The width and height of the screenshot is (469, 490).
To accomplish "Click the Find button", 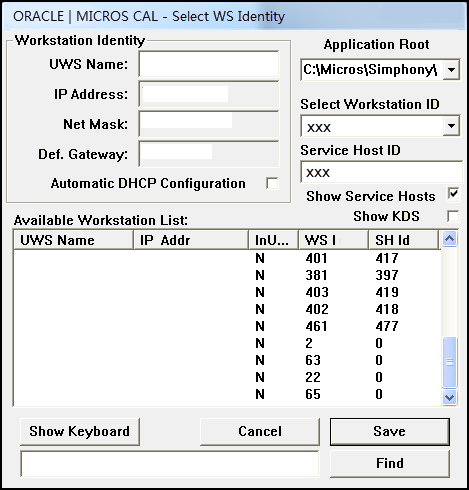I will click(x=390, y=464).
